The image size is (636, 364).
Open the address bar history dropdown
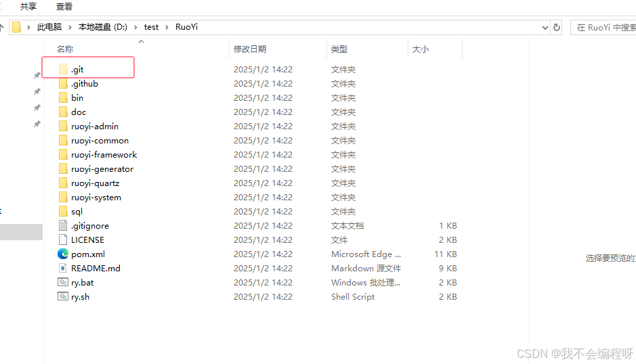545,28
